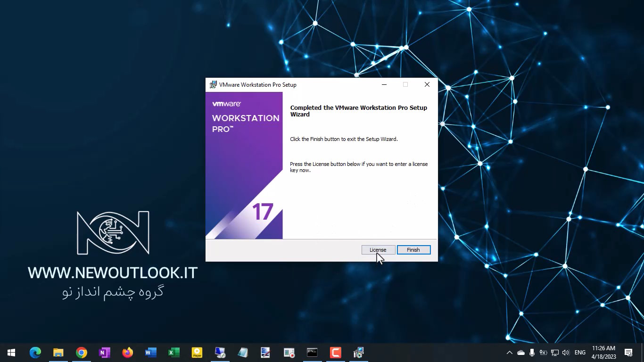The width and height of the screenshot is (644, 362).
Task: Open OneDrive cloud tray icon
Action: click(x=521, y=353)
